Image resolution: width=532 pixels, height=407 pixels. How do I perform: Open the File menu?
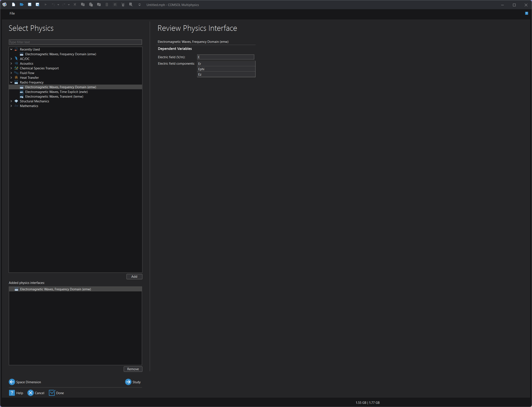(12, 13)
